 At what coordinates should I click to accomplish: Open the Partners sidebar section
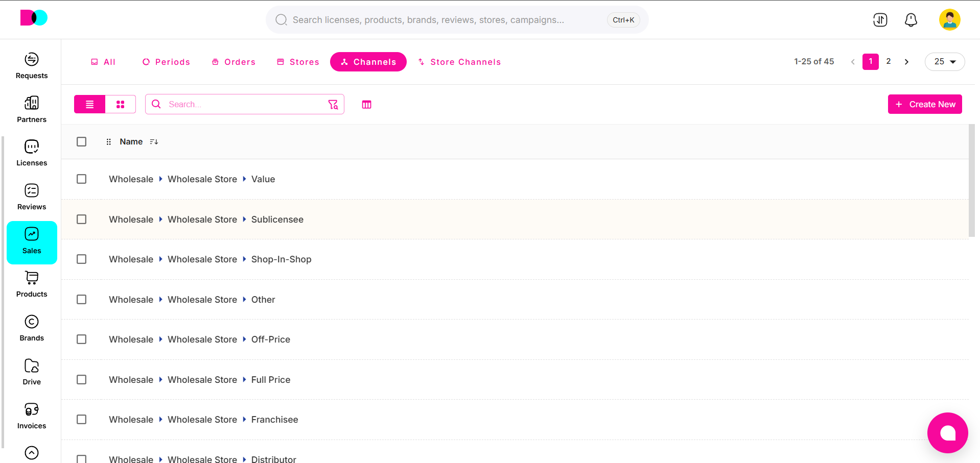click(32, 110)
